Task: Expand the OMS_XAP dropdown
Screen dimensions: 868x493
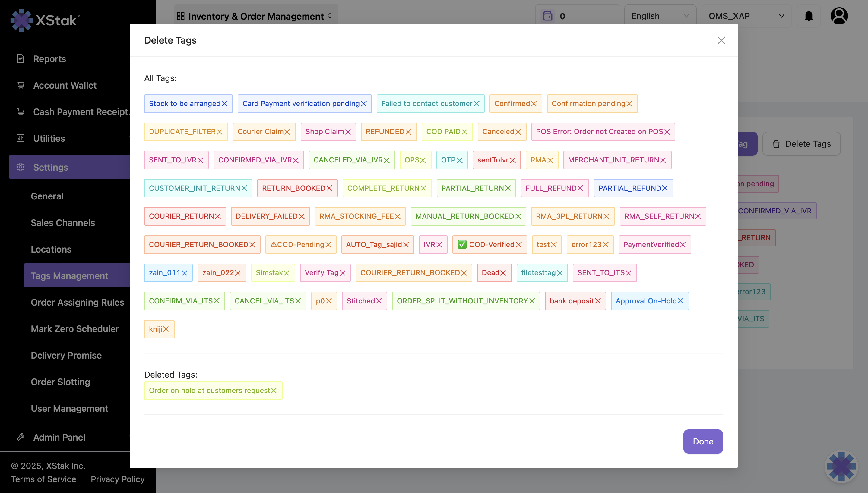Action: (747, 16)
